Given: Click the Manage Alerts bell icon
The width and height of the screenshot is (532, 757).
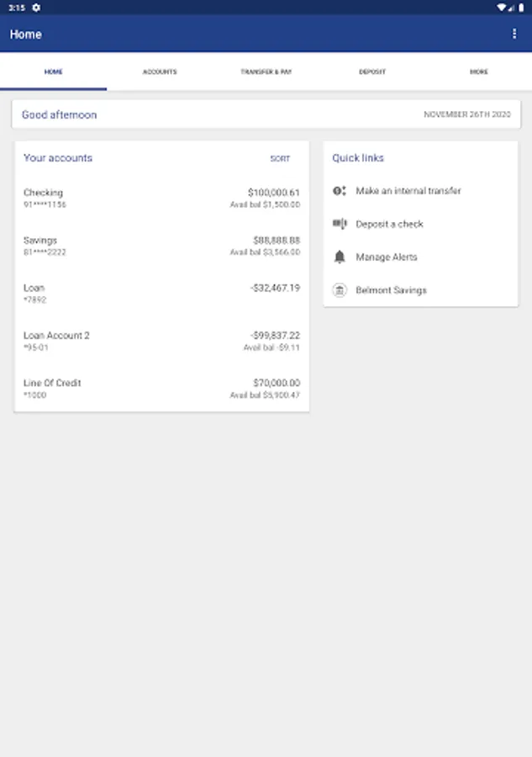Looking at the screenshot, I should [x=340, y=257].
